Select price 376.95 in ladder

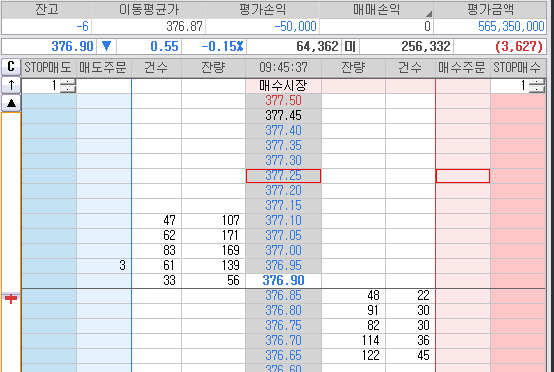point(283,266)
